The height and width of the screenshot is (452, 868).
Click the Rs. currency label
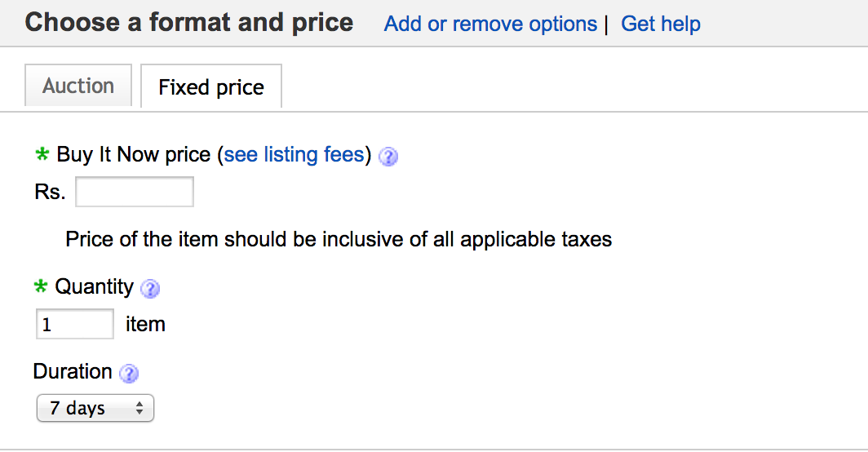(x=50, y=193)
